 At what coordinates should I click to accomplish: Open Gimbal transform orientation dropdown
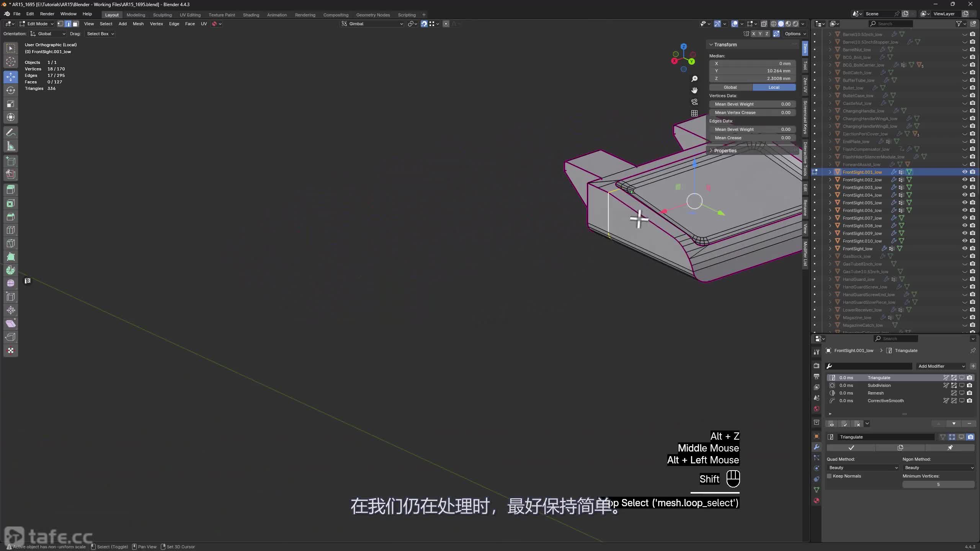pos(372,24)
